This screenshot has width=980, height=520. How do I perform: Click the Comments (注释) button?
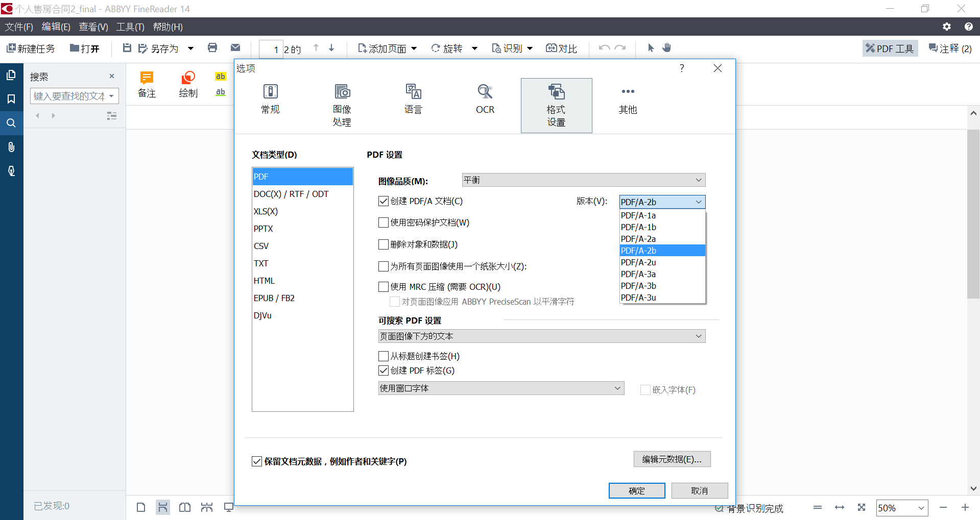pyautogui.click(x=950, y=48)
